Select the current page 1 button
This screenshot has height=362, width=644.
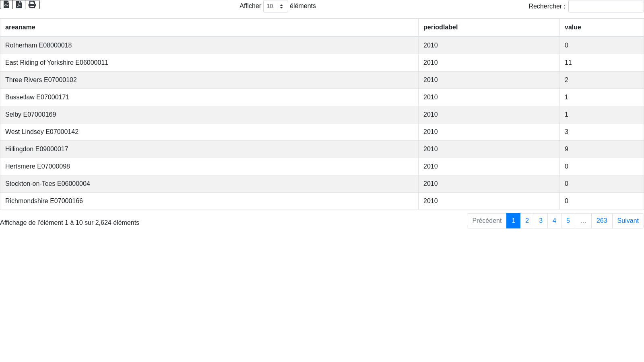[x=513, y=221]
